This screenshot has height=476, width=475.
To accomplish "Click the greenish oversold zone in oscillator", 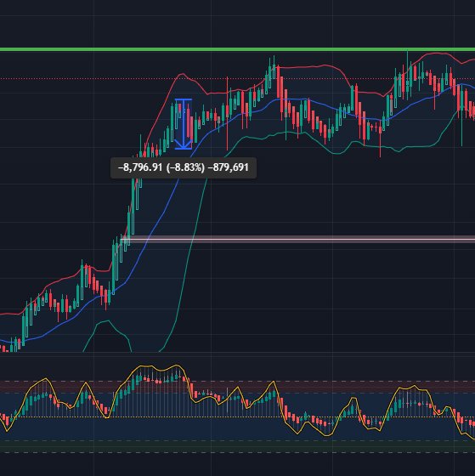I will [237, 446].
